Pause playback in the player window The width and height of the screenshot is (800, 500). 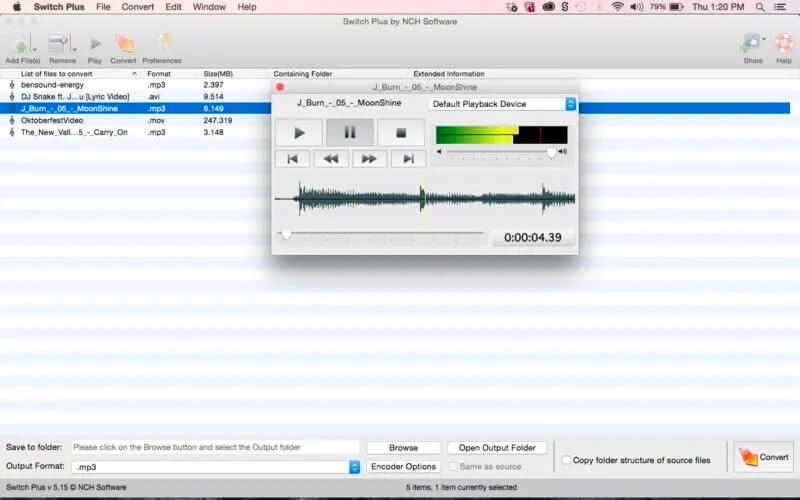(349, 133)
